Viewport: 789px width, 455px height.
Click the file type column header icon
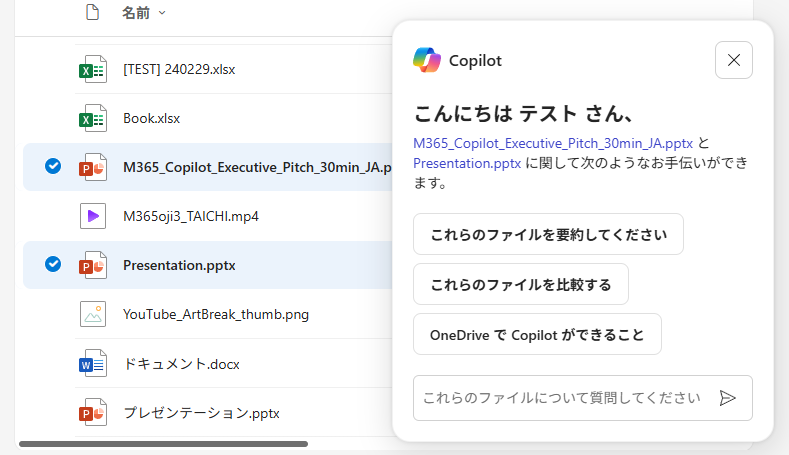coord(92,13)
